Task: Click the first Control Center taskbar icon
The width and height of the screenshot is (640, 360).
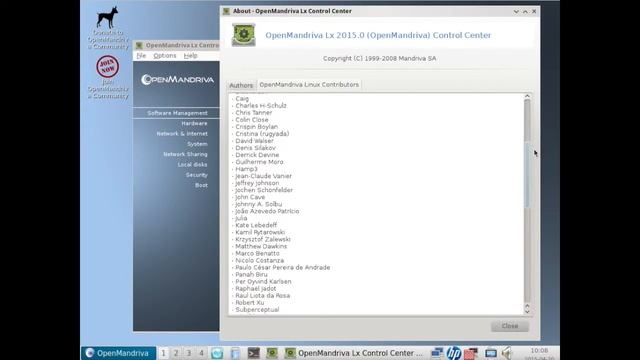Action: pyautogui.click(x=272, y=353)
